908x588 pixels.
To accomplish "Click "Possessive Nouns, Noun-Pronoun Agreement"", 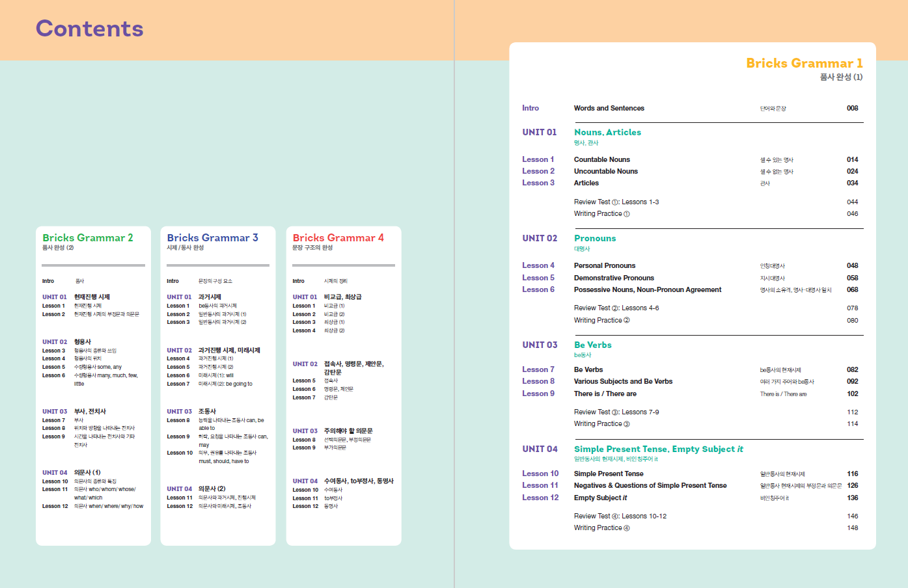I will [648, 289].
